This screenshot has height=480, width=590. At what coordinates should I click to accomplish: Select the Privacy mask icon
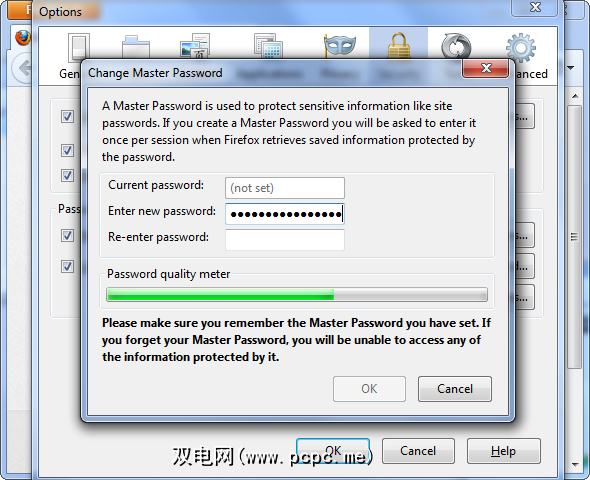tap(340, 46)
